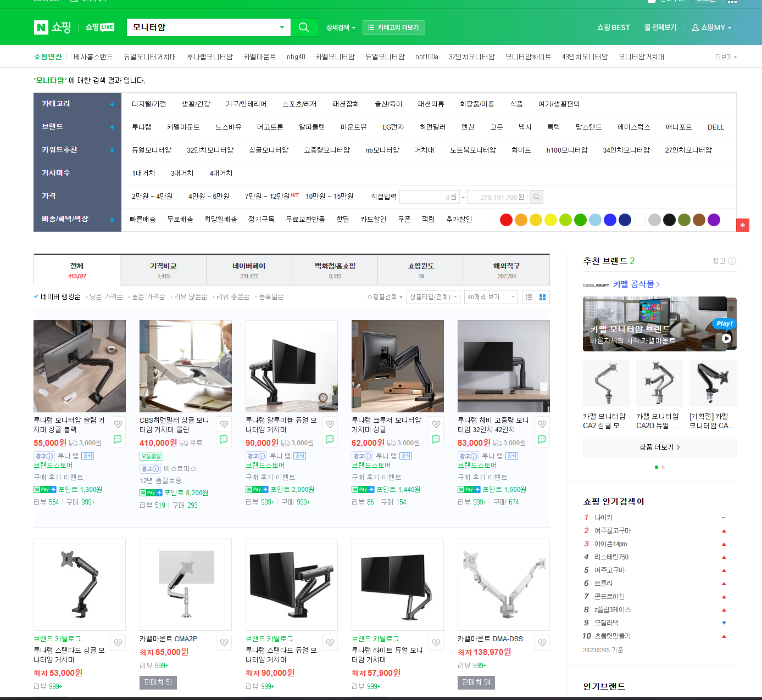Sort by 낮은 가격순
This screenshot has width=762, height=700.
click(105, 297)
